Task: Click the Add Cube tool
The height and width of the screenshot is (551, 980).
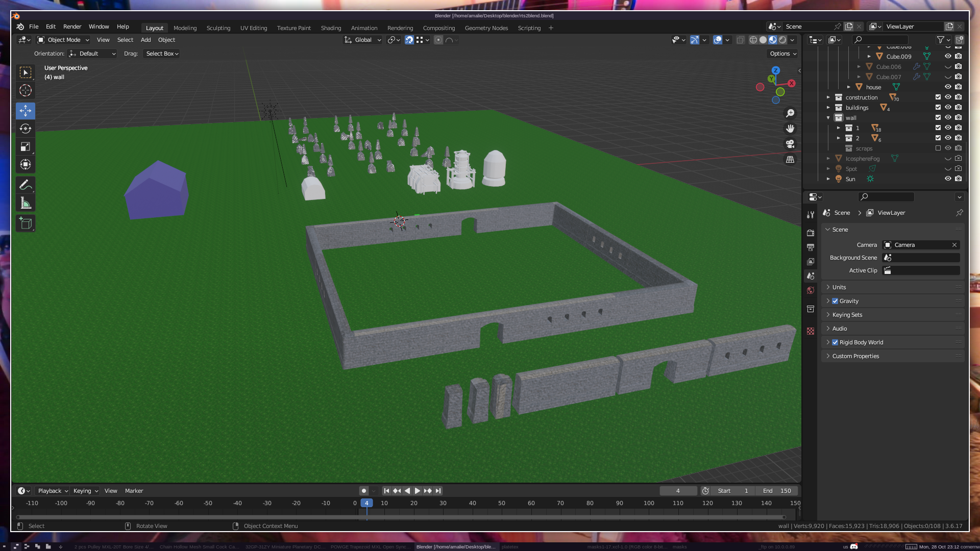Action: coord(26,223)
